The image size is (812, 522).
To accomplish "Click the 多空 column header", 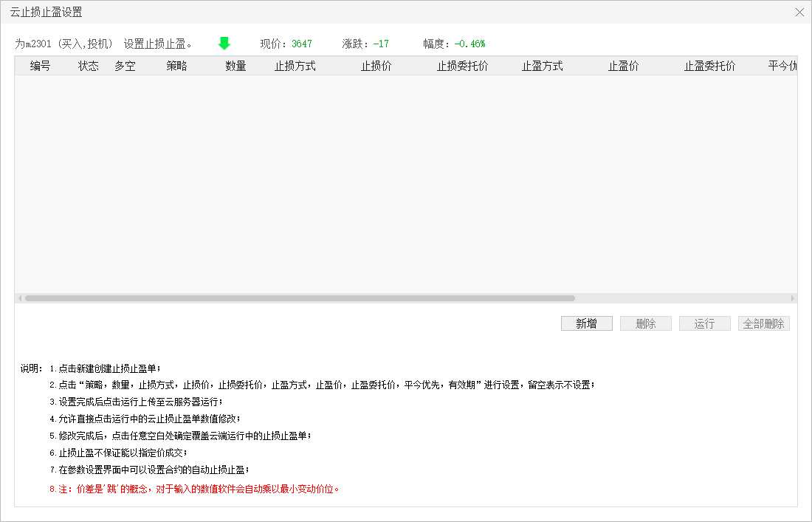I will pos(125,66).
